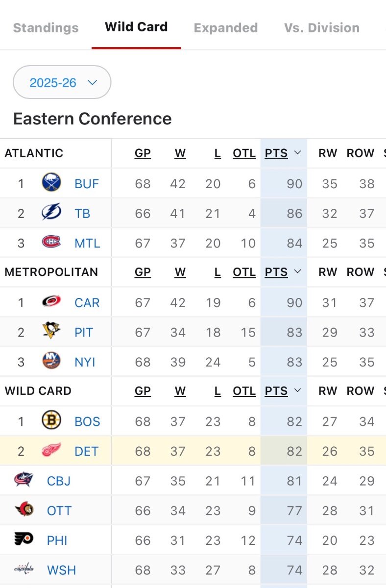This screenshot has width=386, height=588.
Task: Click the Boston Bruins logo
Action: pos(51,421)
